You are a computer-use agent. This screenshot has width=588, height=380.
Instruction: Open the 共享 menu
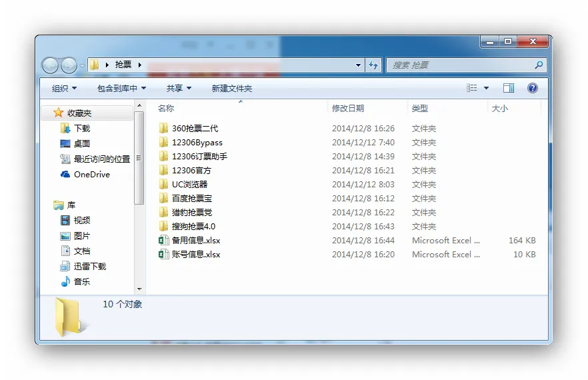[179, 89]
